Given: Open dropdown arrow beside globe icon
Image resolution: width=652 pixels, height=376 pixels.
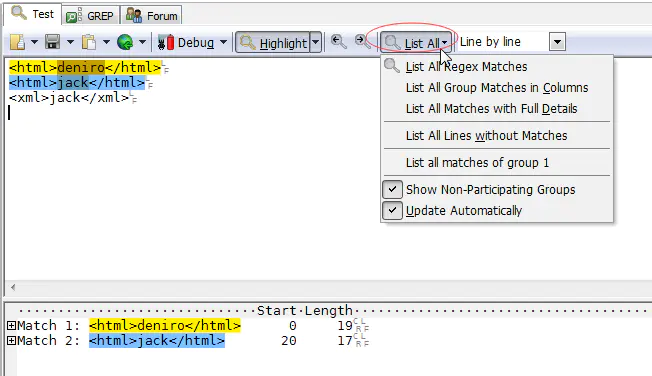Looking at the screenshot, I should [x=142, y=42].
